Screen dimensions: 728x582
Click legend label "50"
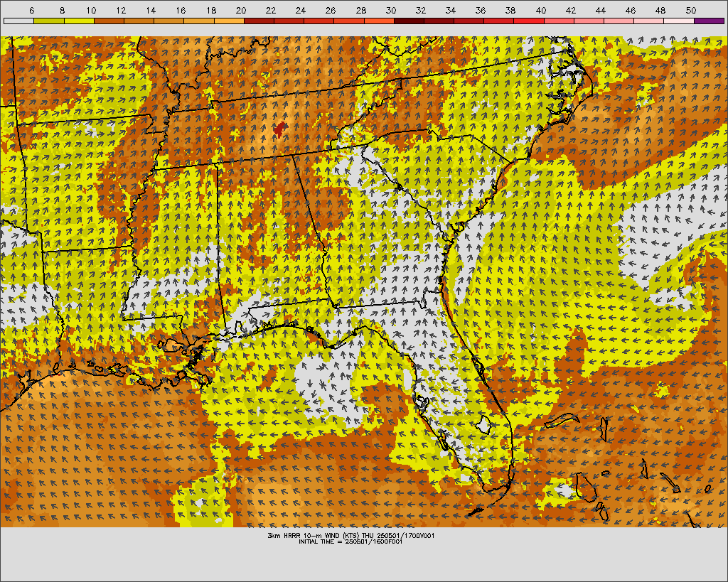[x=690, y=10]
